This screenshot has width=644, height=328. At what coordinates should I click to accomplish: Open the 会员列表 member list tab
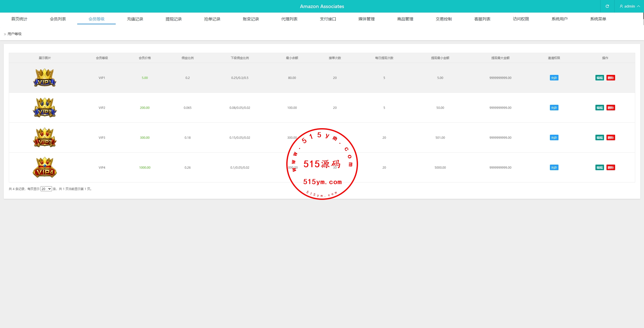pyautogui.click(x=58, y=19)
